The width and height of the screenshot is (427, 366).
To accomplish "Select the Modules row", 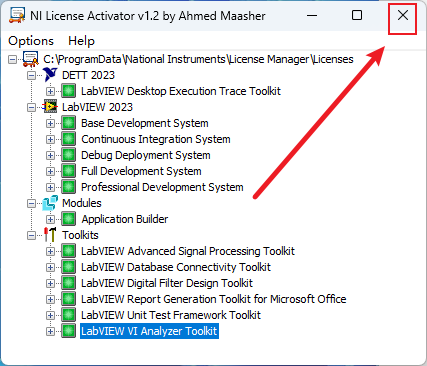I will (x=82, y=203).
